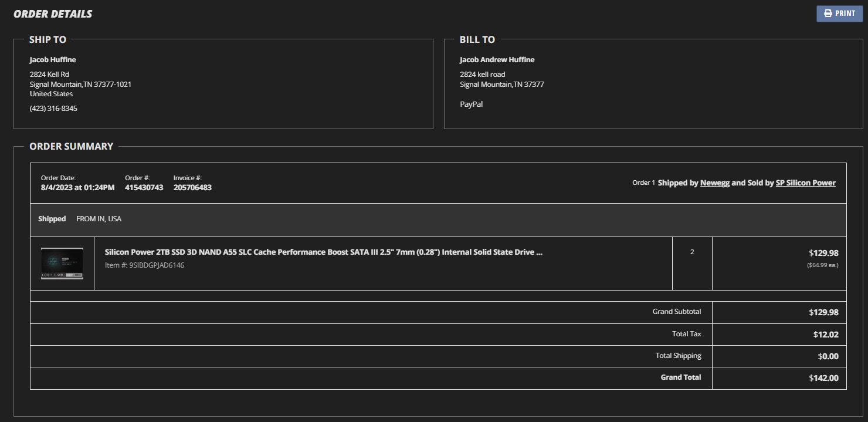This screenshot has width=868, height=422.
Task: Click the Total Shipping amount $0.00
Action: (x=827, y=356)
